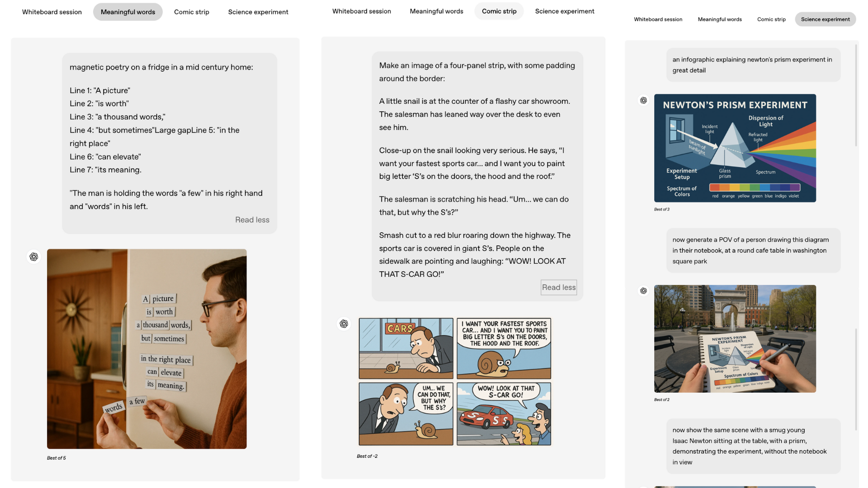
Task: Click the OpenAI logo icon beside the comic strip image
Action: (x=344, y=324)
